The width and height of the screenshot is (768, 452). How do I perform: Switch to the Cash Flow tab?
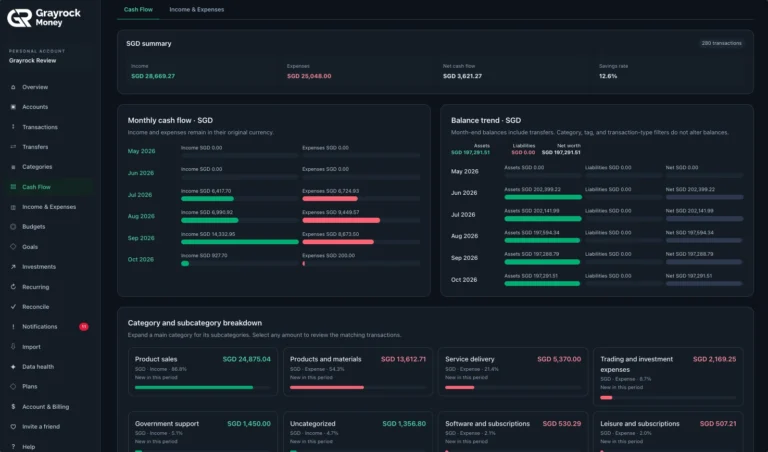click(x=138, y=9)
